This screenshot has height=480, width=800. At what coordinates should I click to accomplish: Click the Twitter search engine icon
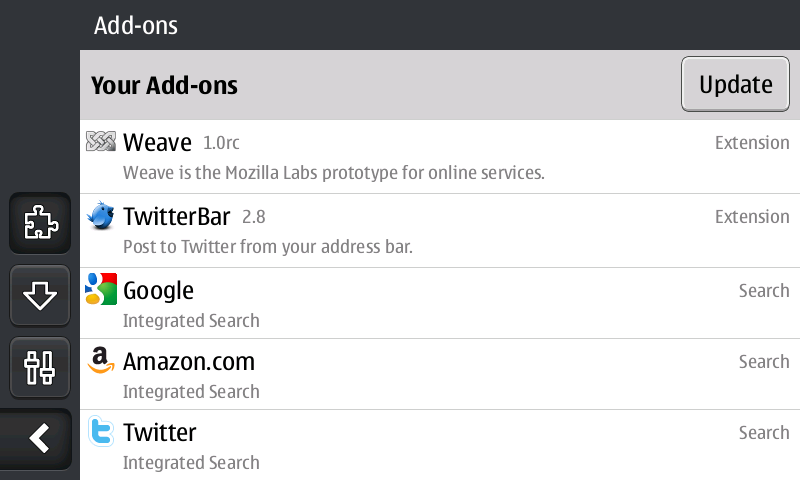point(101,432)
